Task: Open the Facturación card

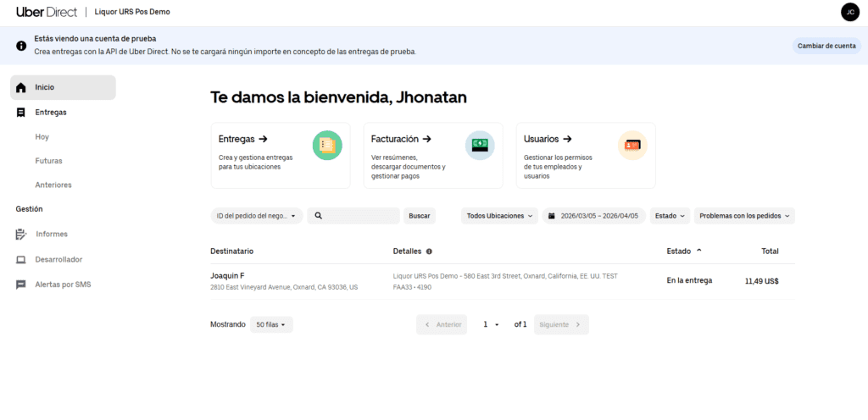Action: [x=433, y=156]
